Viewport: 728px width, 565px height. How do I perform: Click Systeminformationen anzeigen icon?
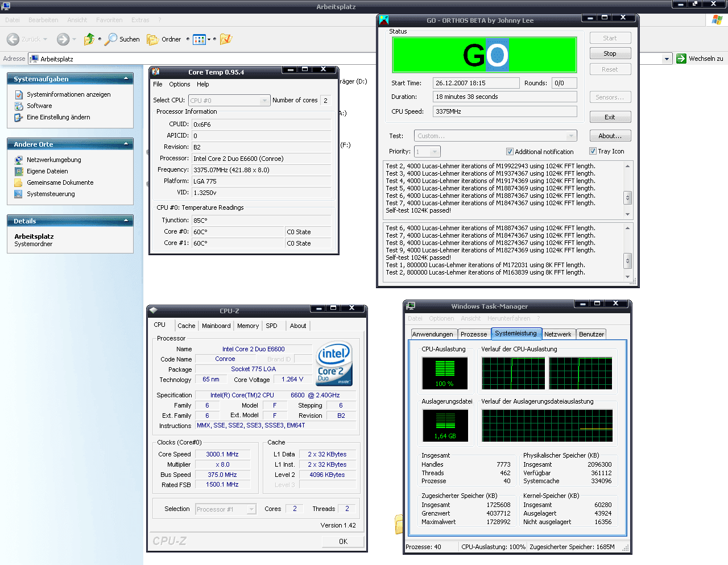point(19,94)
